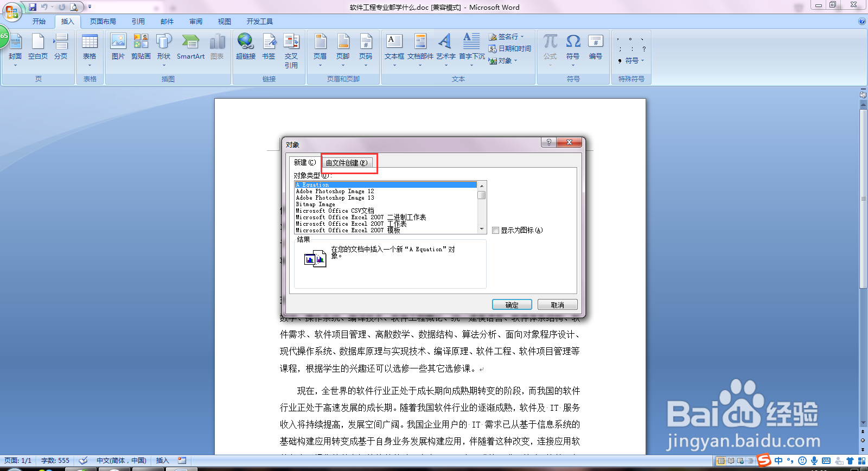Confirm with 确定 button
This screenshot has height=471, width=868.
512,305
